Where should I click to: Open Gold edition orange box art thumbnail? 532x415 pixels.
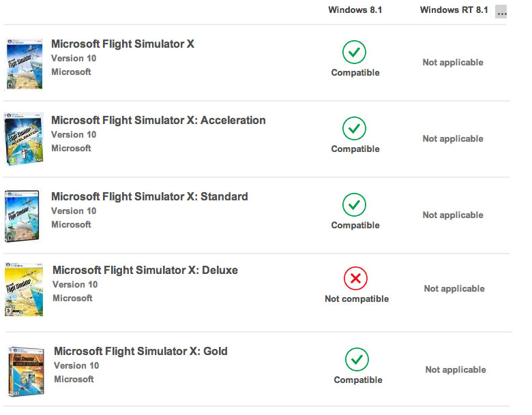tap(26, 371)
